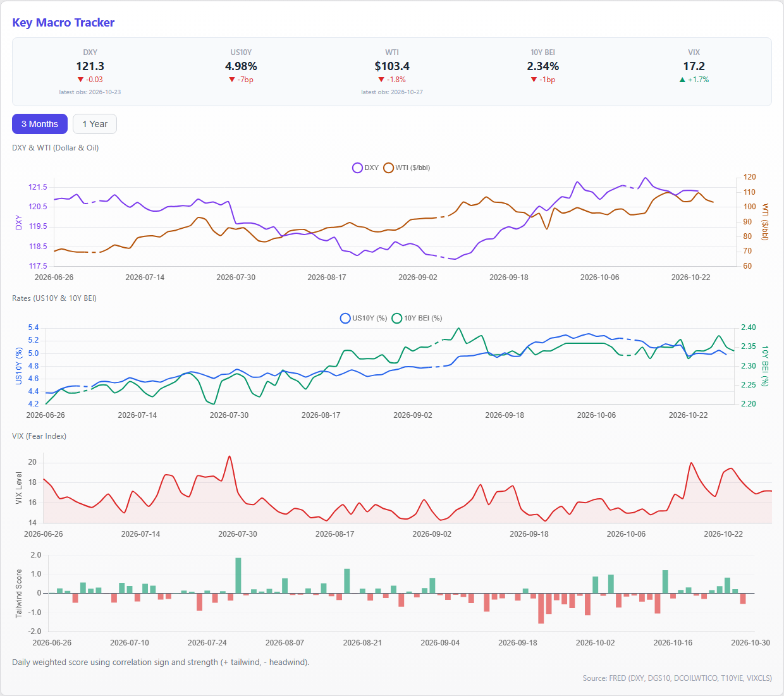The width and height of the screenshot is (784, 696).
Task: Click the -1bp change under 10Y BEI
Action: click(x=548, y=80)
